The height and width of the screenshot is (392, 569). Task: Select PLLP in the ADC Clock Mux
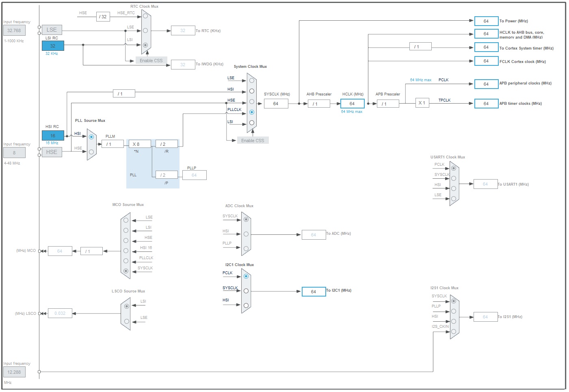point(246,249)
